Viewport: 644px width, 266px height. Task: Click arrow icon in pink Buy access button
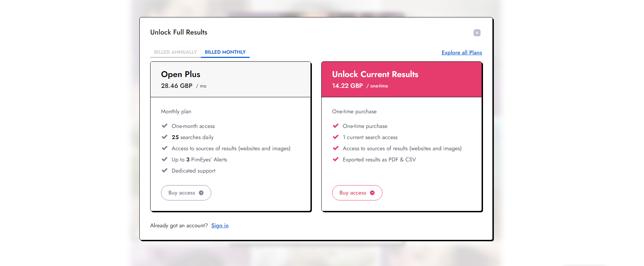tap(372, 193)
